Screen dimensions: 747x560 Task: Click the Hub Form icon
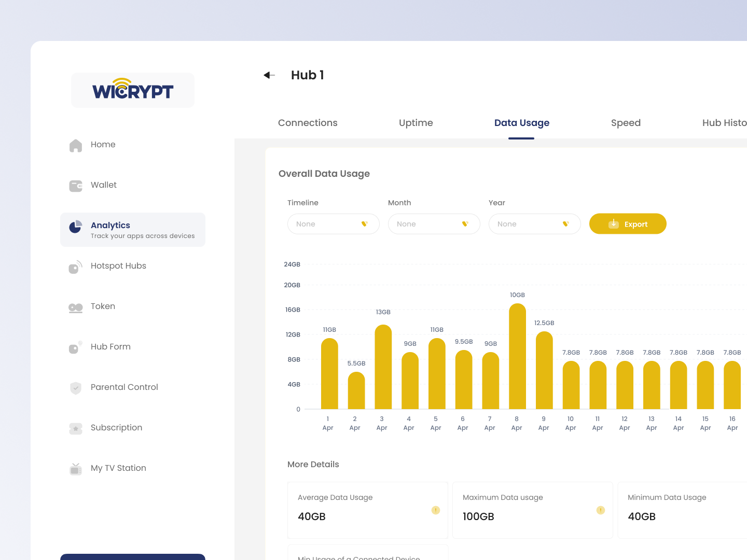click(x=75, y=348)
